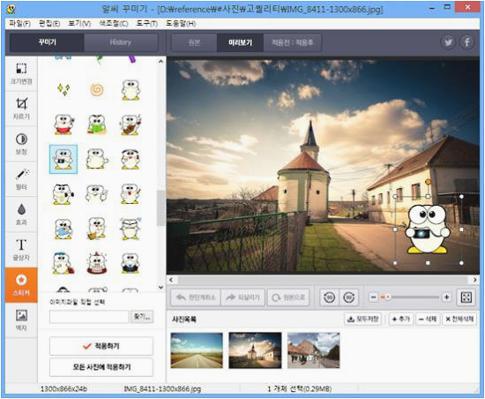Screen dimensions: 485x399
Task: Click the 한단계취소 undo button
Action: pos(196,297)
